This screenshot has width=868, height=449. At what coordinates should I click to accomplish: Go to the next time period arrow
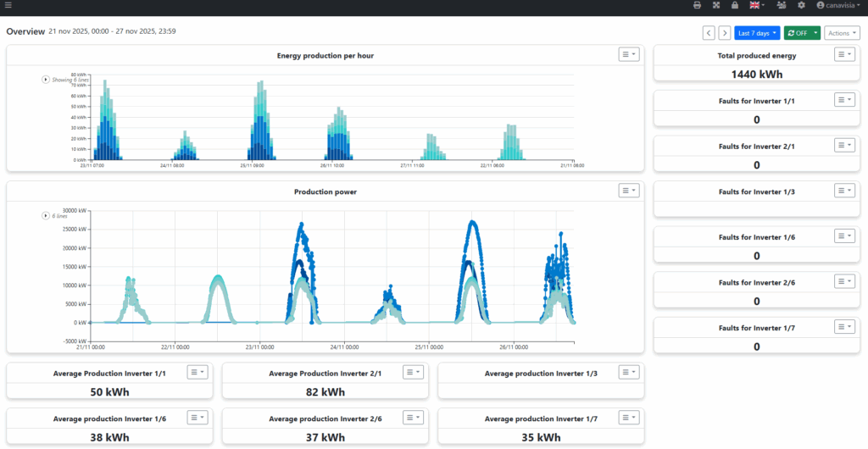[724, 33]
